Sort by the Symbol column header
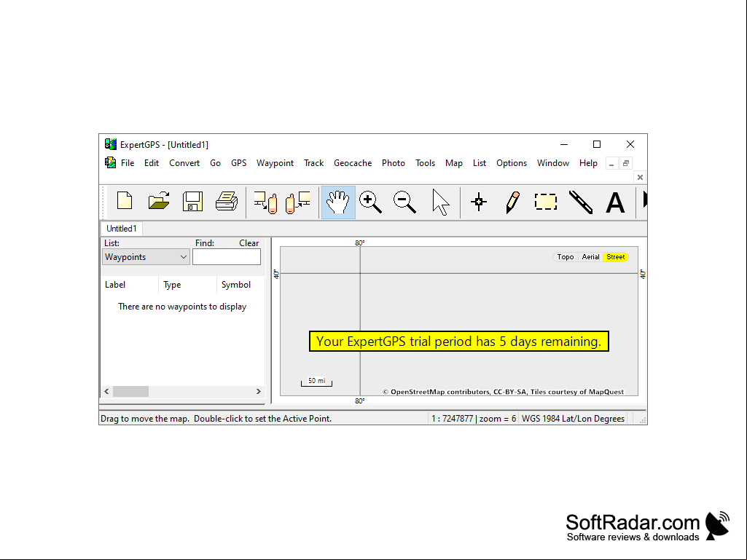747x560 pixels. click(x=240, y=285)
